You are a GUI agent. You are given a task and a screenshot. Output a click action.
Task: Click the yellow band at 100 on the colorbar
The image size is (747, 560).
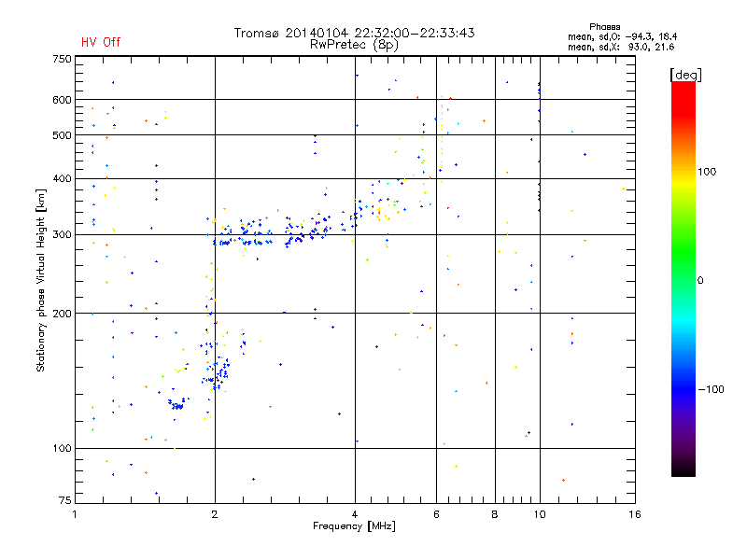point(684,172)
